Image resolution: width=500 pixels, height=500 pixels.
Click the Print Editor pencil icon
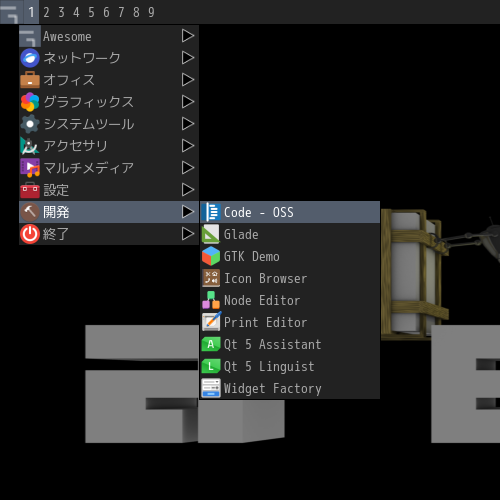click(211, 322)
